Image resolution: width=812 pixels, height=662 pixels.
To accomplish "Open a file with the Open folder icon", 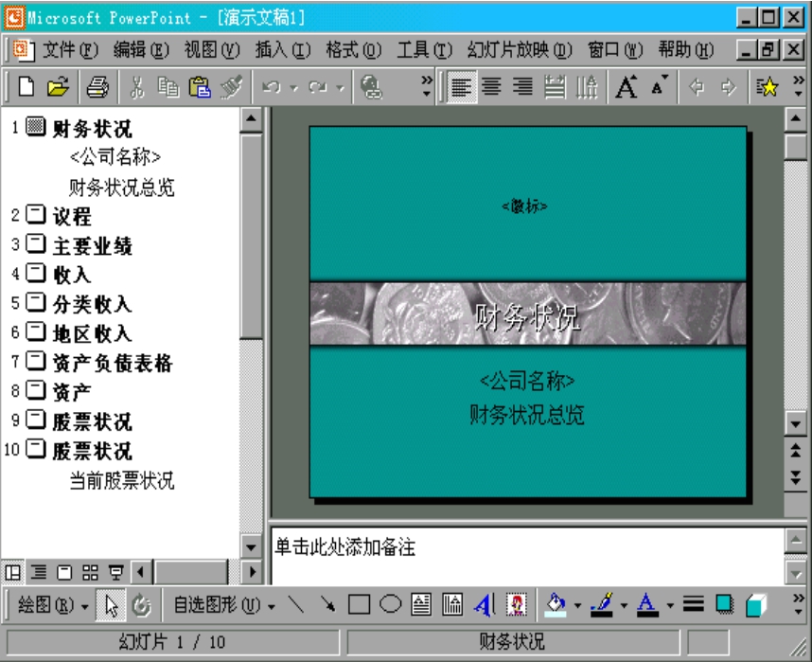I will click(58, 86).
